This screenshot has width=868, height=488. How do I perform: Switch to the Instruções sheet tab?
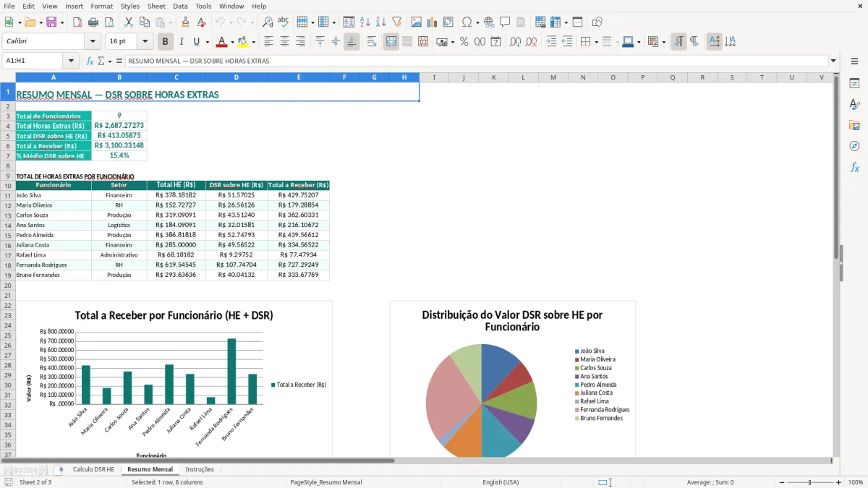click(x=199, y=469)
